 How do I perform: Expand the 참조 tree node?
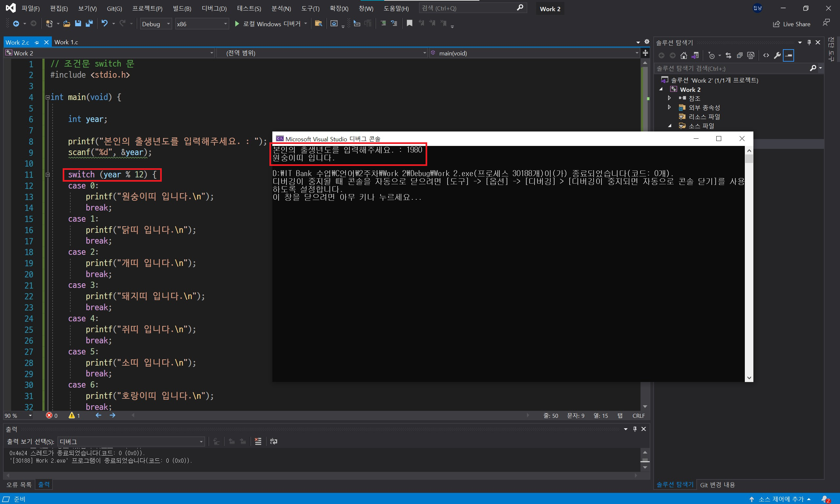(x=669, y=98)
